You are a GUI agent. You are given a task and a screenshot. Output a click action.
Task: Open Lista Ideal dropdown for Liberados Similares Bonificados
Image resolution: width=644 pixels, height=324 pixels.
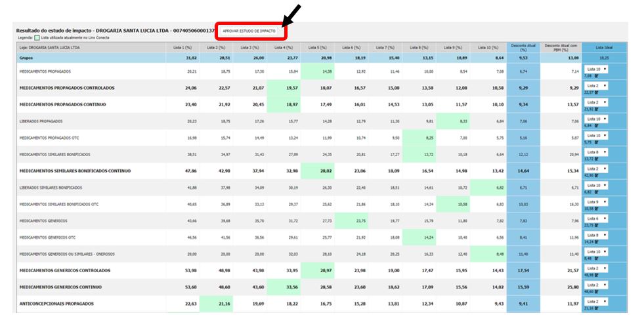pos(596,185)
